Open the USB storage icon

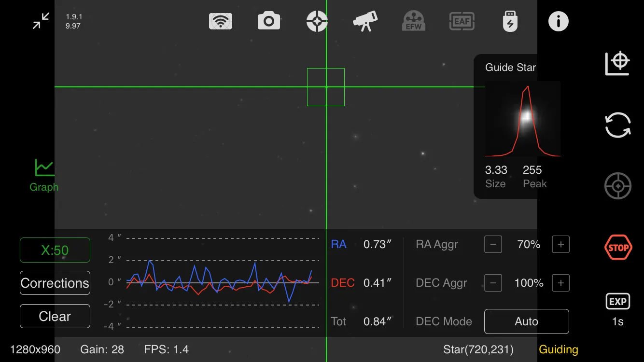pos(510,21)
